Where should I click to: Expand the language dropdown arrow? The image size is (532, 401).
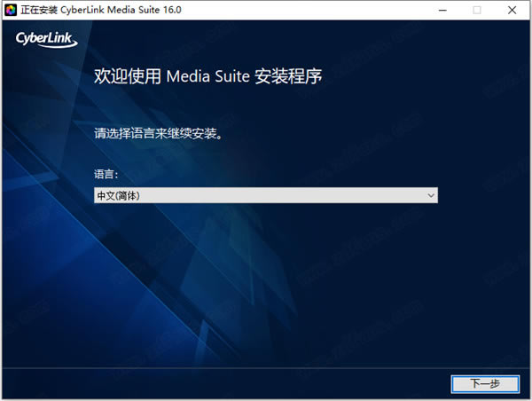click(x=430, y=195)
